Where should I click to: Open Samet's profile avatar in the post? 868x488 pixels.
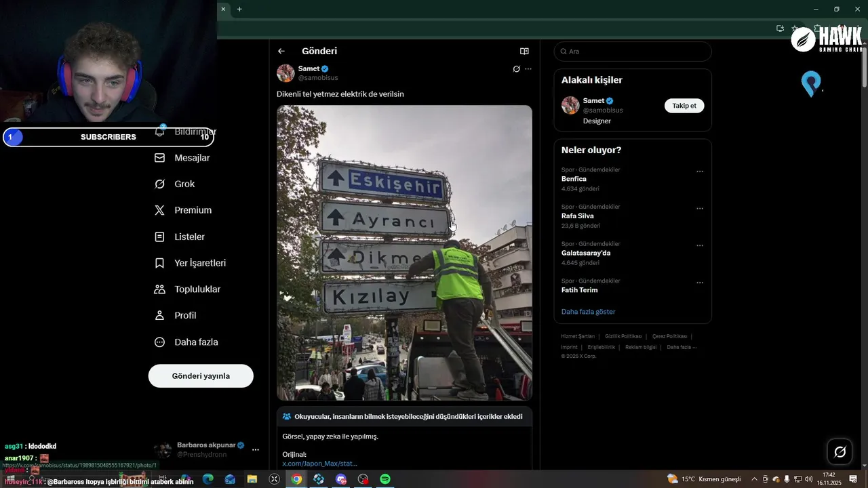(285, 73)
